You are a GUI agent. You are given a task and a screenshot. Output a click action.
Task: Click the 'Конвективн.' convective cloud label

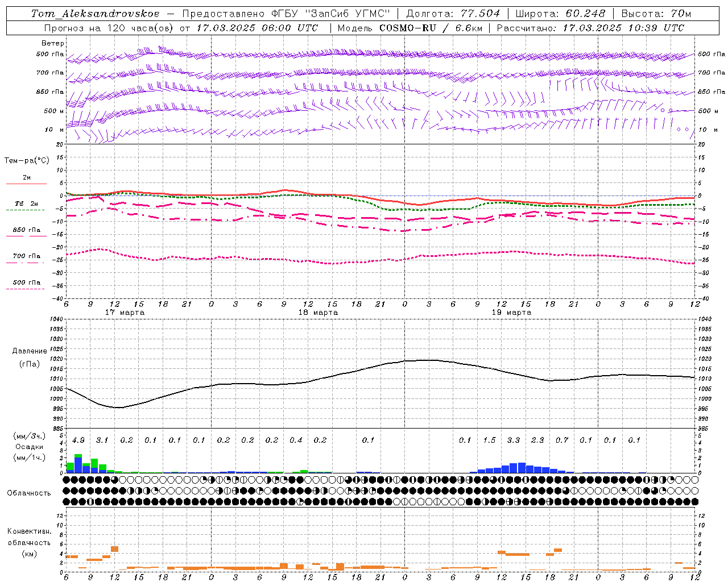30,531
